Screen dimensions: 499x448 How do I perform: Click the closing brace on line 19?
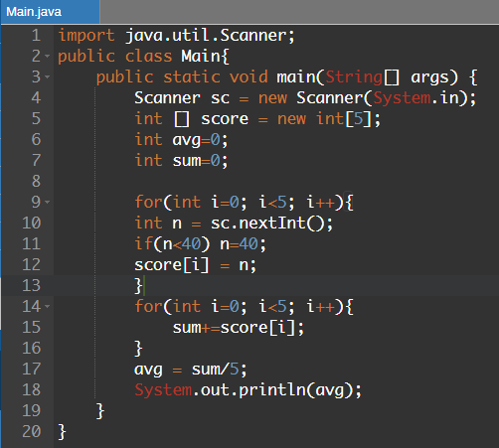100,411
